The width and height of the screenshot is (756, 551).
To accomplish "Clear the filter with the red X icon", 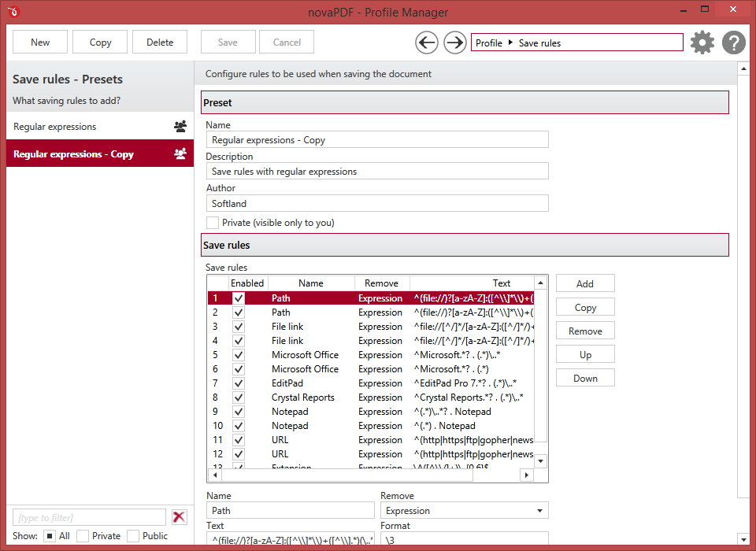I will 180,517.
